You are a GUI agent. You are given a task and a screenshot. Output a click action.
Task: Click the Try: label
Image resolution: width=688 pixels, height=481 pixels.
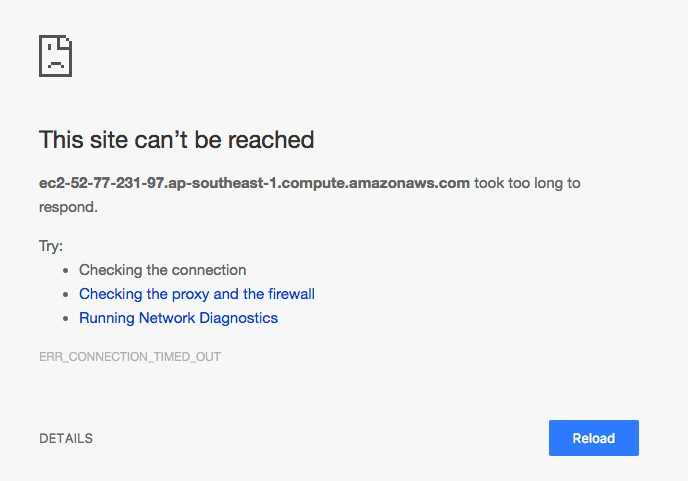click(x=51, y=246)
